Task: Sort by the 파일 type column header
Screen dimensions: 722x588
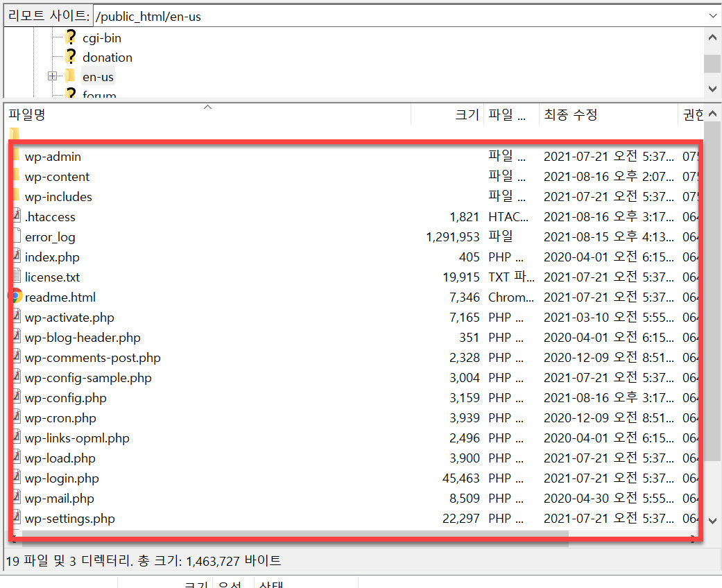Action: tap(511, 114)
